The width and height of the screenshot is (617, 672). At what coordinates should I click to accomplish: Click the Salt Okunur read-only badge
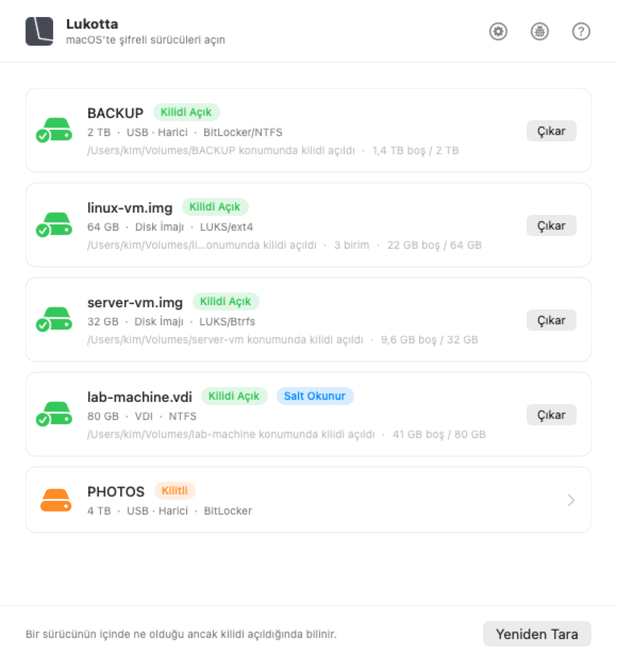[315, 396]
